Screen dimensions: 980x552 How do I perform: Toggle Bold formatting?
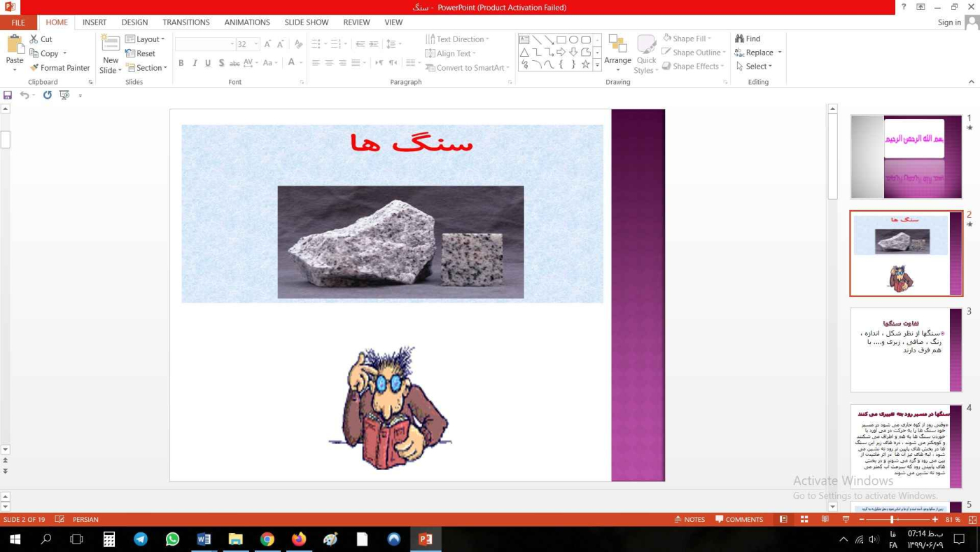[181, 63]
